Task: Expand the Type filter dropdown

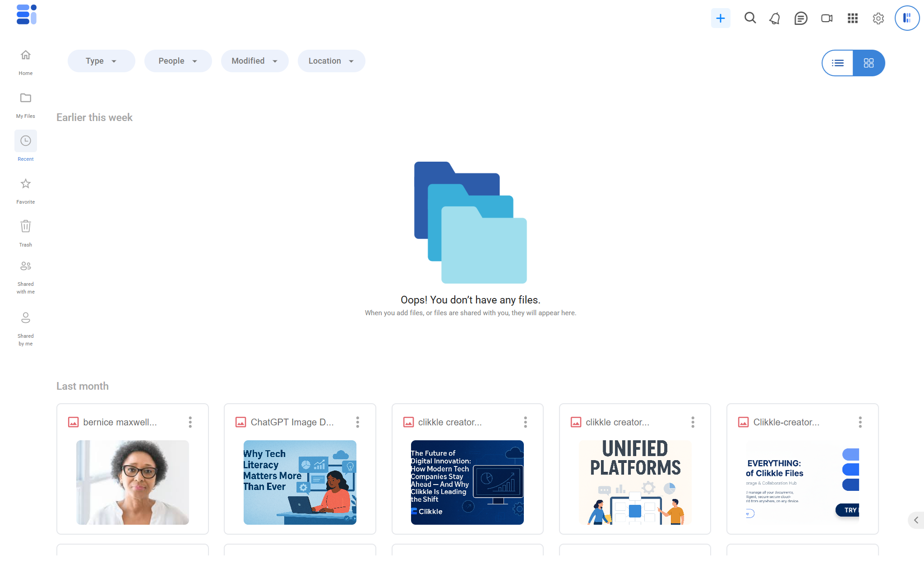Action: 101,61
